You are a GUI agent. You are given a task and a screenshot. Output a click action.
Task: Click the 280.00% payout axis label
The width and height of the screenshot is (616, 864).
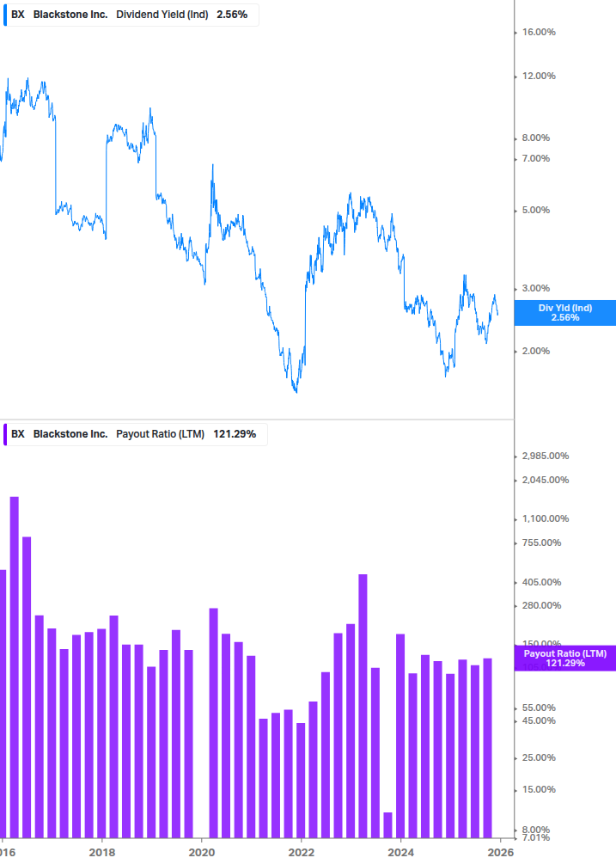tap(541, 605)
